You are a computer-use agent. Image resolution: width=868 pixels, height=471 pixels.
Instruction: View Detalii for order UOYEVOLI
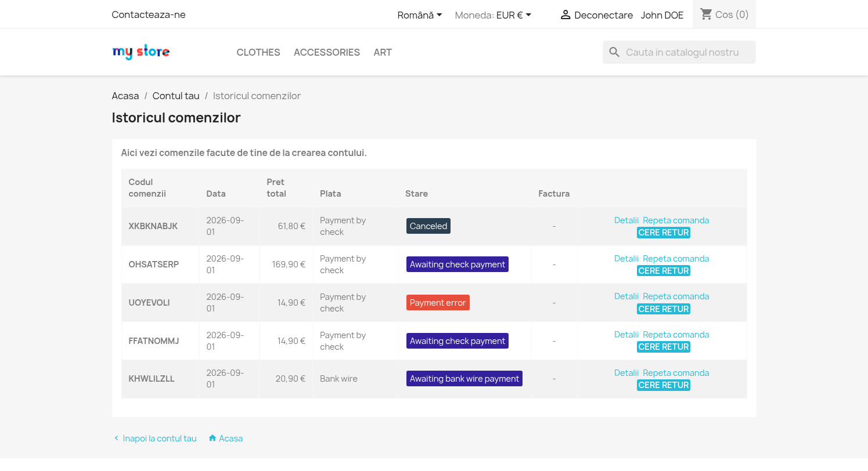click(626, 296)
